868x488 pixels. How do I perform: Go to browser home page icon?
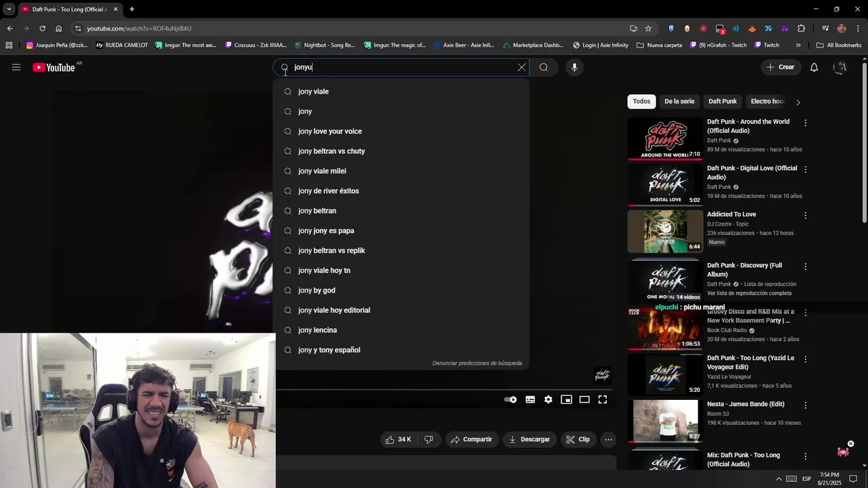pos(59,28)
